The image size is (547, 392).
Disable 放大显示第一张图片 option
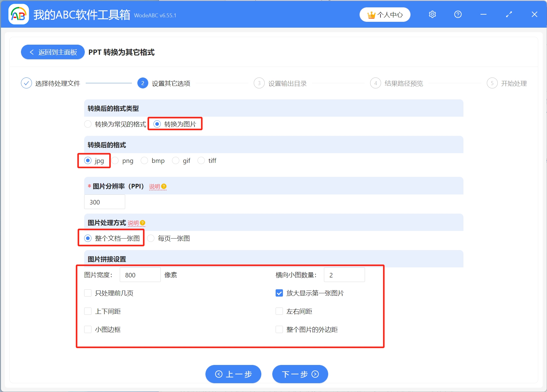[x=279, y=293]
